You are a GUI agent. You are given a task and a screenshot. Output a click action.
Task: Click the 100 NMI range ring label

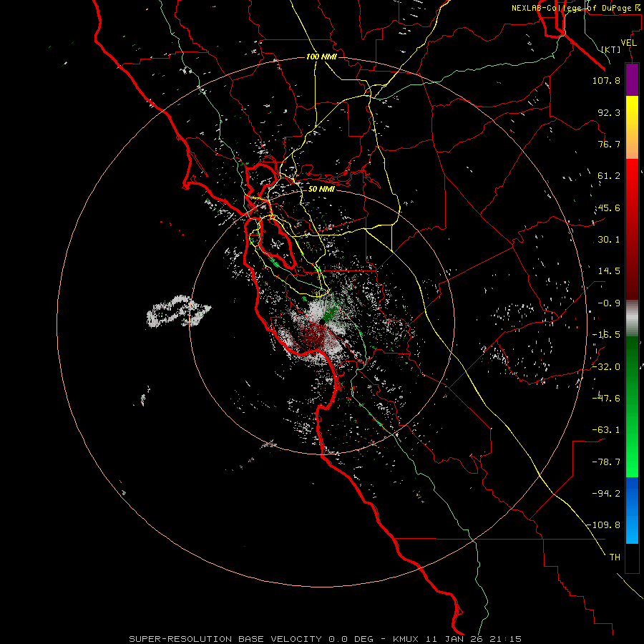321,57
